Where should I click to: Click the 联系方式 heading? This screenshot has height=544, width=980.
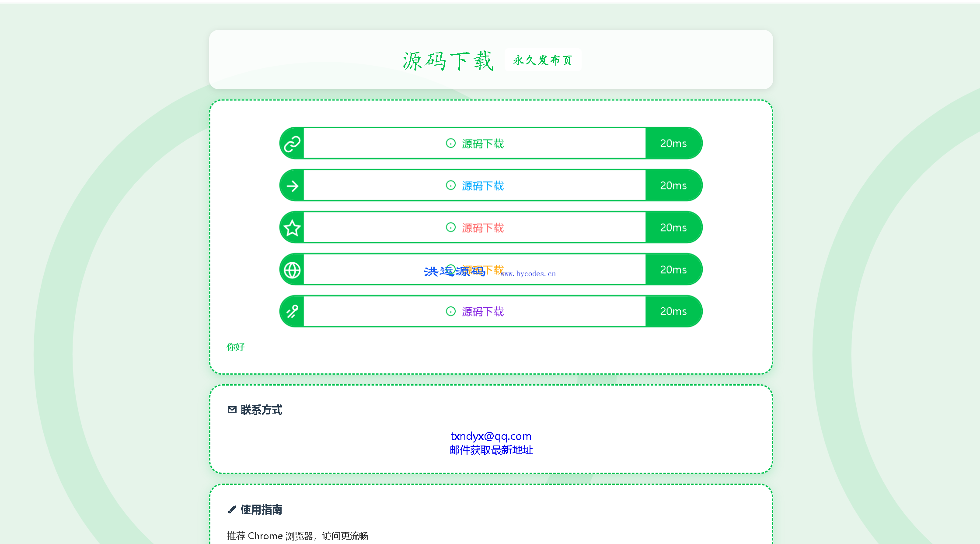pos(261,410)
